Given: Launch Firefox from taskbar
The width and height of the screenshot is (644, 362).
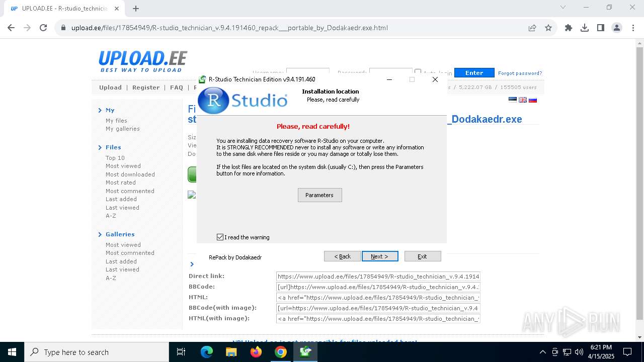Looking at the screenshot, I should coord(256,352).
